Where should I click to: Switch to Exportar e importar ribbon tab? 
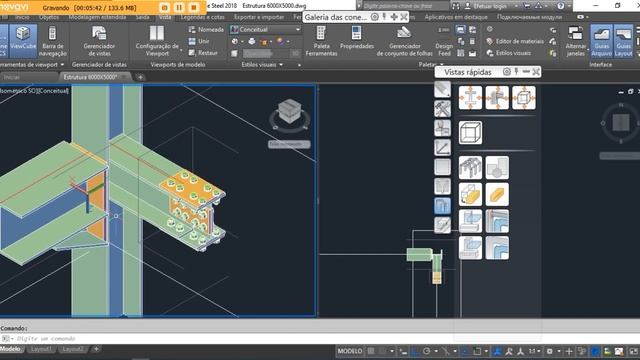pos(259,17)
